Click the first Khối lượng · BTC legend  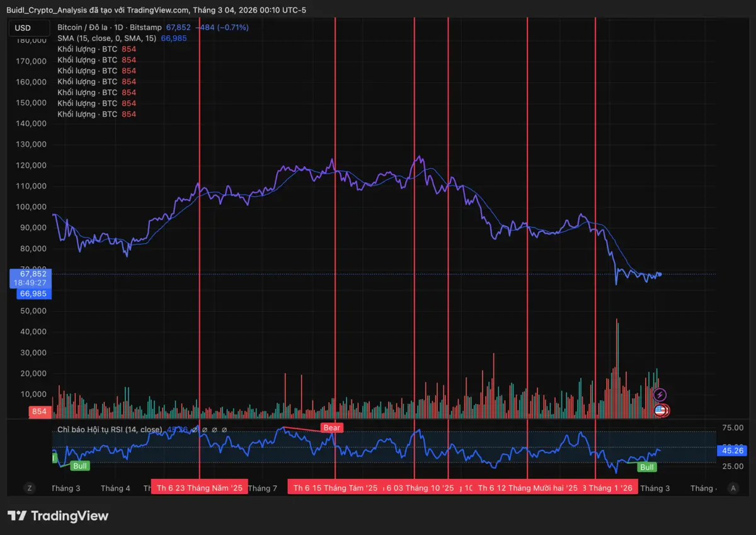click(87, 49)
